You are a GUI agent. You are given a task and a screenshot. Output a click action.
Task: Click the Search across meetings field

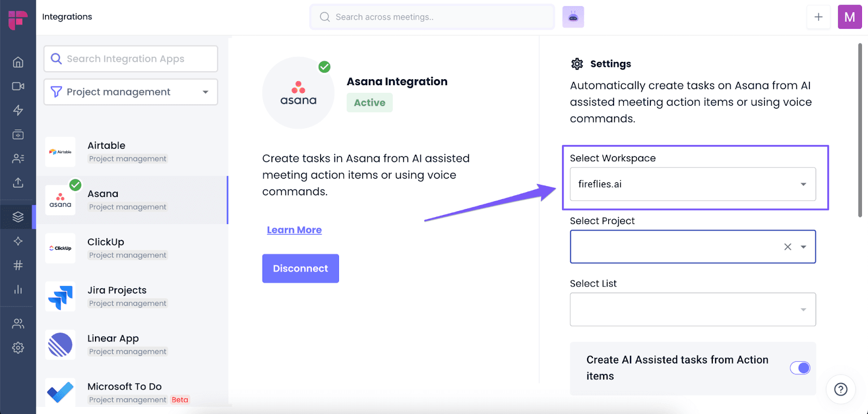coord(432,17)
